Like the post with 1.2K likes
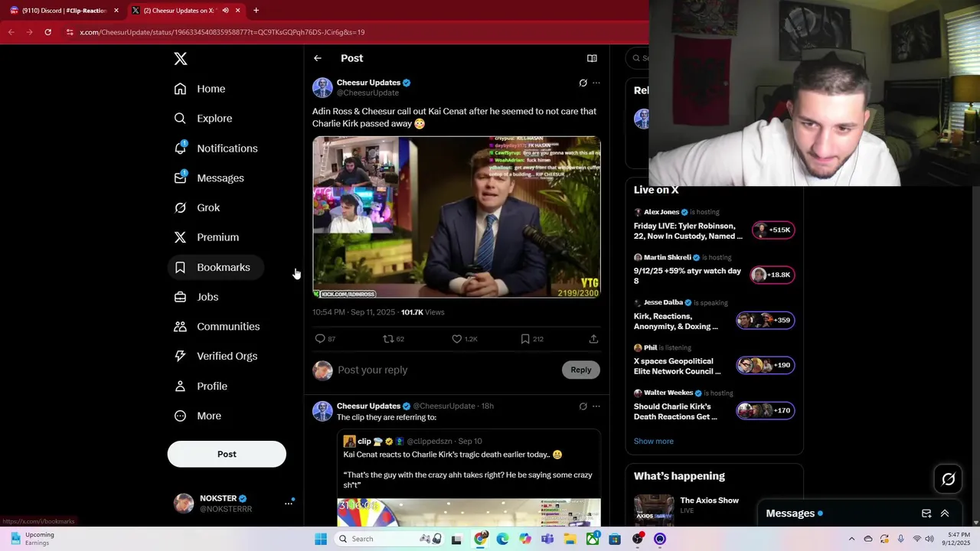The height and width of the screenshot is (551, 980). click(457, 339)
